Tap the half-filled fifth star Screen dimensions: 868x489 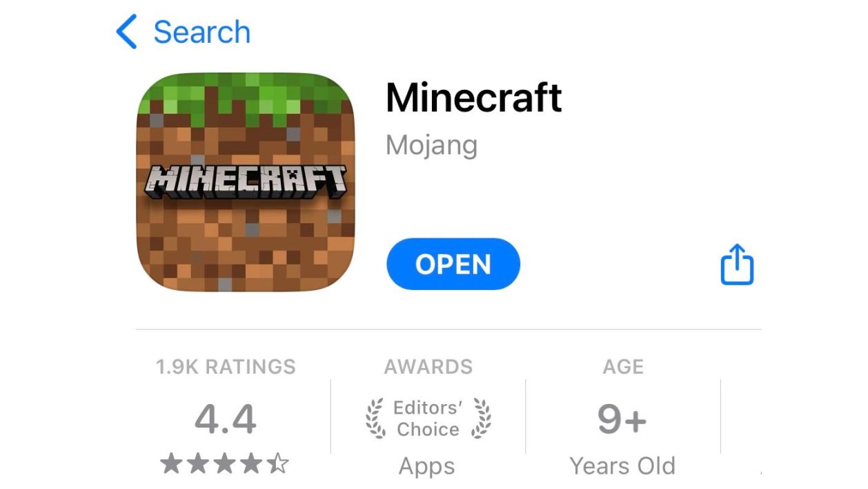coord(277,463)
